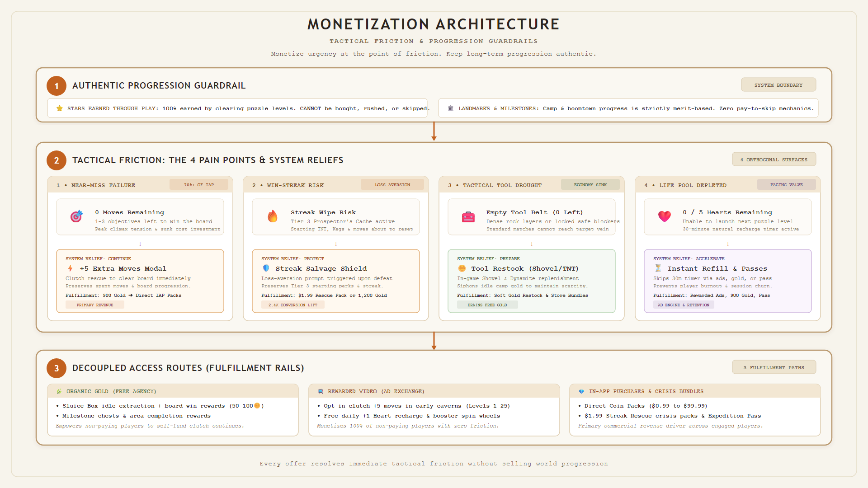Click the DECOUPLED ACCESS ROUTES heading
The width and height of the screenshot is (868, 488).
pyautogui.click(x=188, y=368)
